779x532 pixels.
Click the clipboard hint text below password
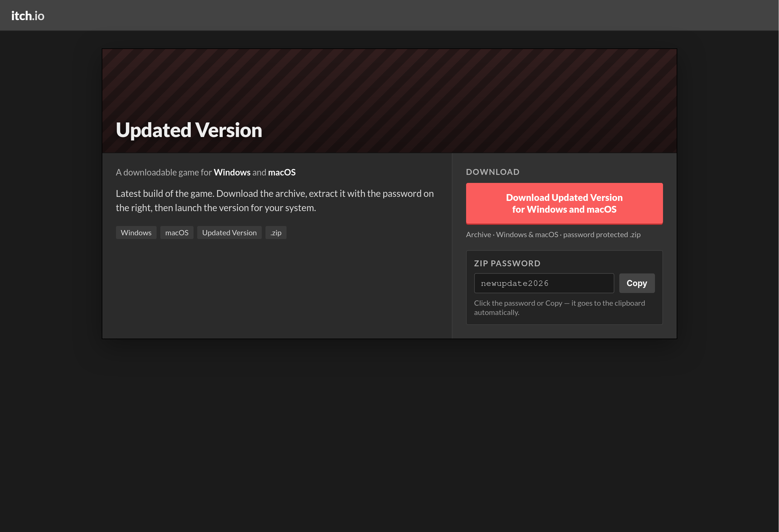559,308
